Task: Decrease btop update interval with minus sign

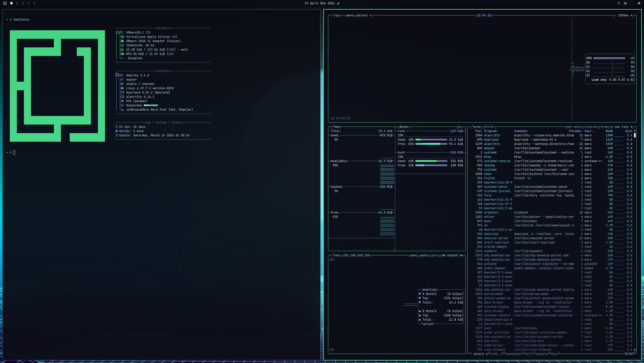Action: (616, 15)
